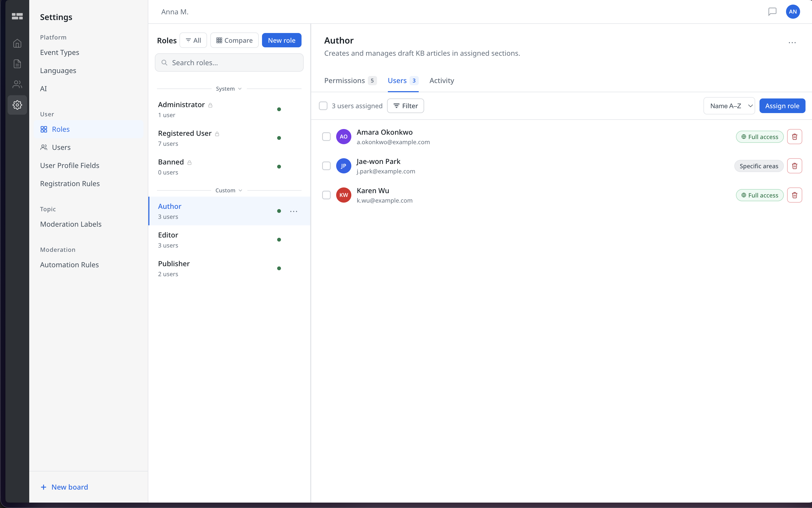Click Jae-won Park's JP avatar
Screen dimensions: 812x508
click(x=343, y=166)
